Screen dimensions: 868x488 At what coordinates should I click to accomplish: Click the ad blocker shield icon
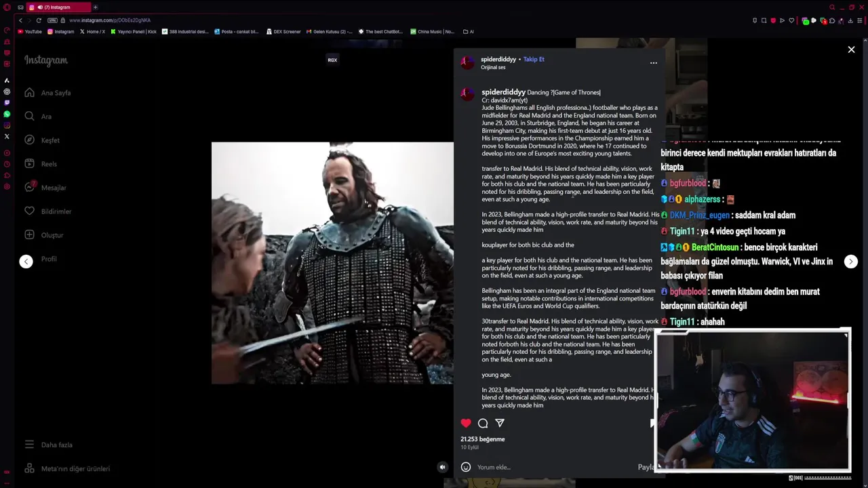coord(773,20)
